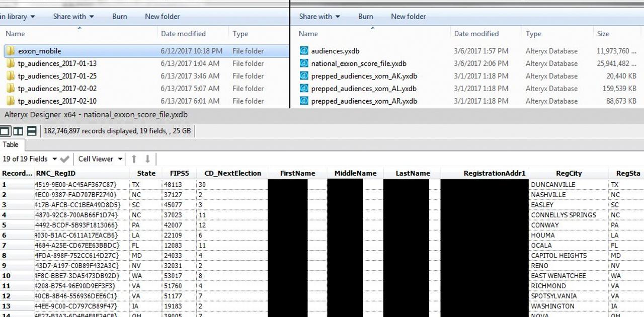644x317 pixels.
Task: Click the down arrow next record icon
Action: [147, 159]
